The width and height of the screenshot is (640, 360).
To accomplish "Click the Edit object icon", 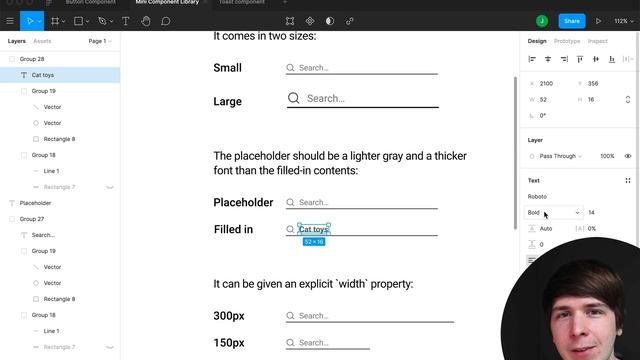I will [x=290, y=21].
